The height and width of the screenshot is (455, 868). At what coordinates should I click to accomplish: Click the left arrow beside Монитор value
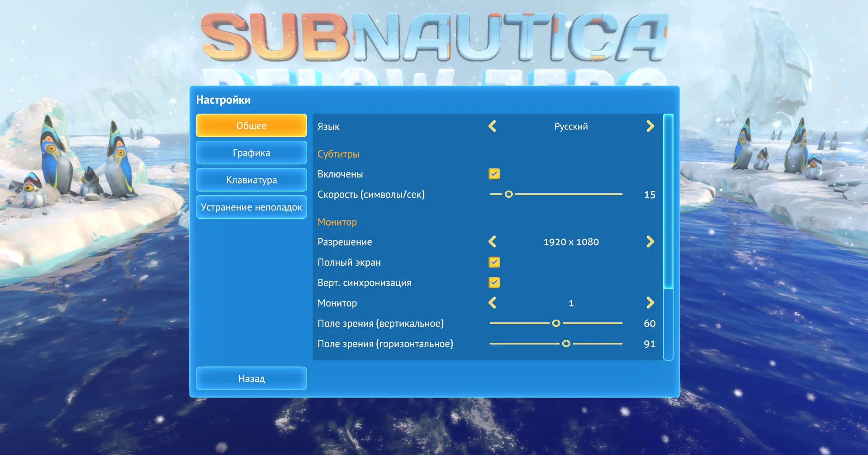(493, 303)
